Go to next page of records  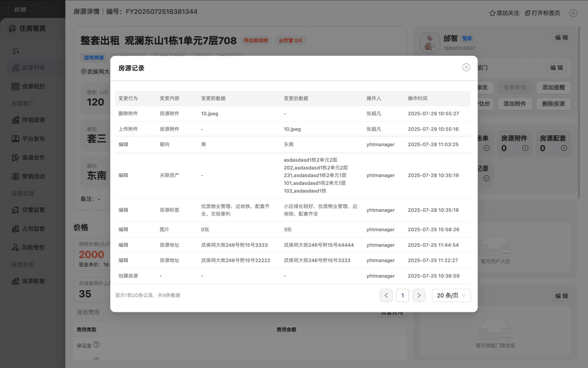coord(419,295)
